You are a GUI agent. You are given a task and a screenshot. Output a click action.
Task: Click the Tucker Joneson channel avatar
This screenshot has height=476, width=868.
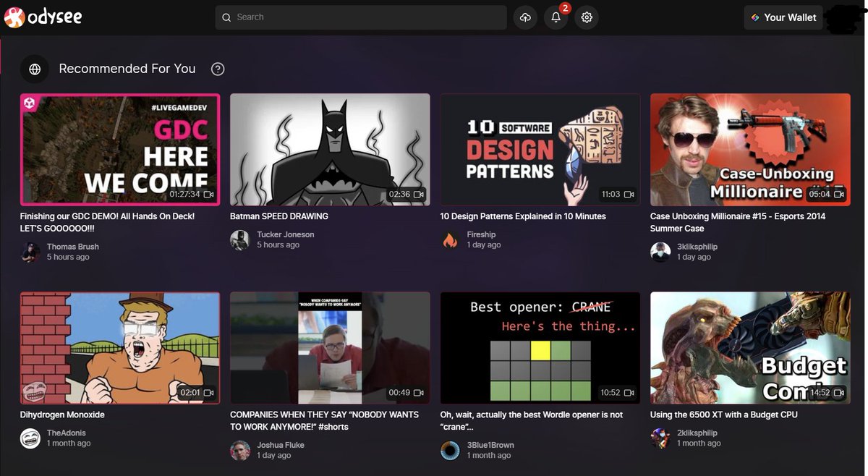click(240, 240)
